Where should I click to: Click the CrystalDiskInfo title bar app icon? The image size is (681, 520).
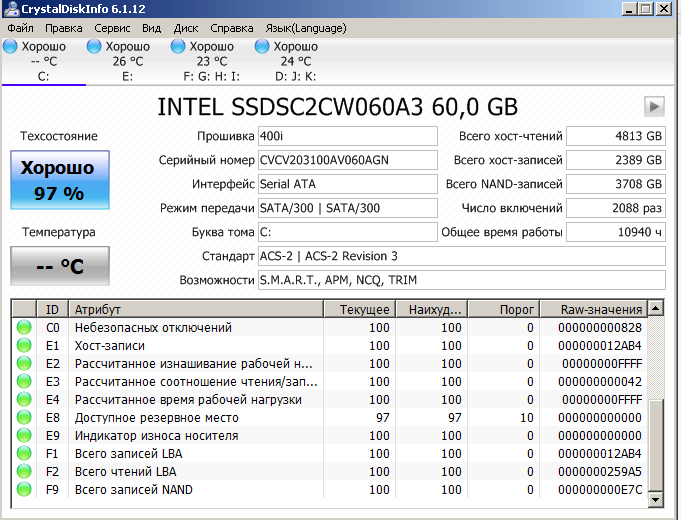point(11,9)
